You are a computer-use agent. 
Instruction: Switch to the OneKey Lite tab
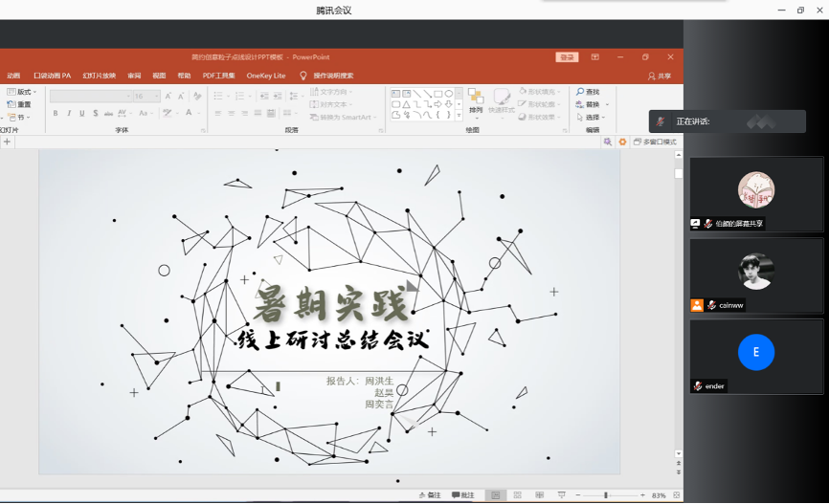pyautogui.click(x=265, y=76)
